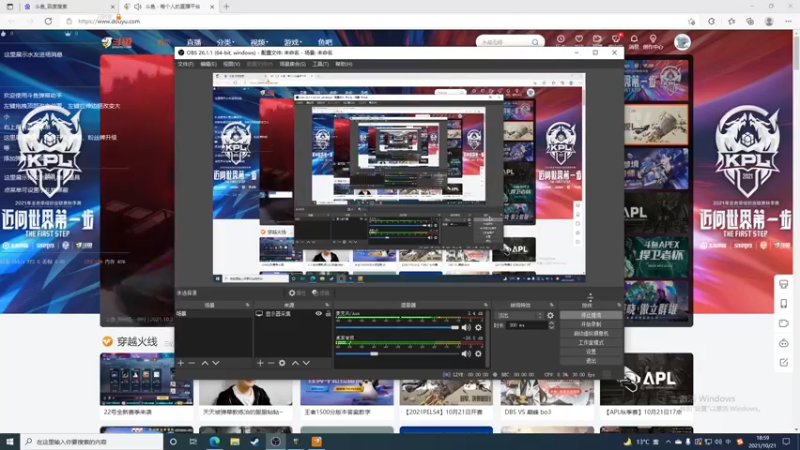Open transition type dropdown in Scene Transitions
The height and width of the screenshot is (450, 800).
tap(519, 315)
